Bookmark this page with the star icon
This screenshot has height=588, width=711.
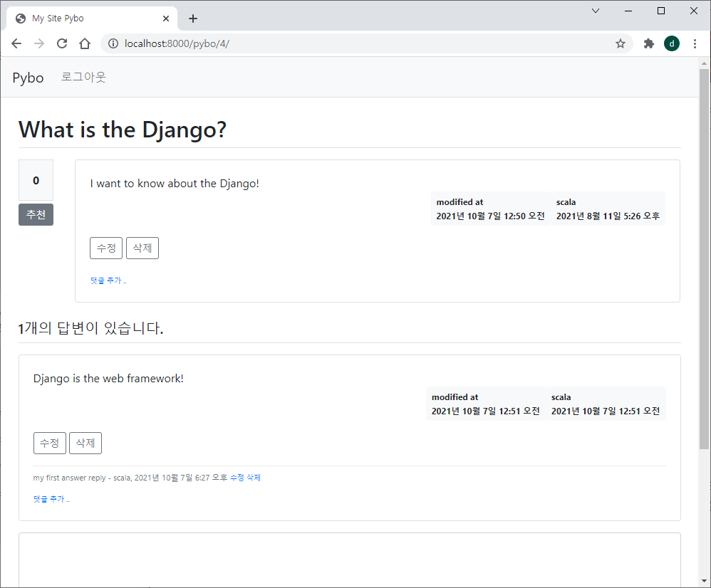(x=621, y=43)
